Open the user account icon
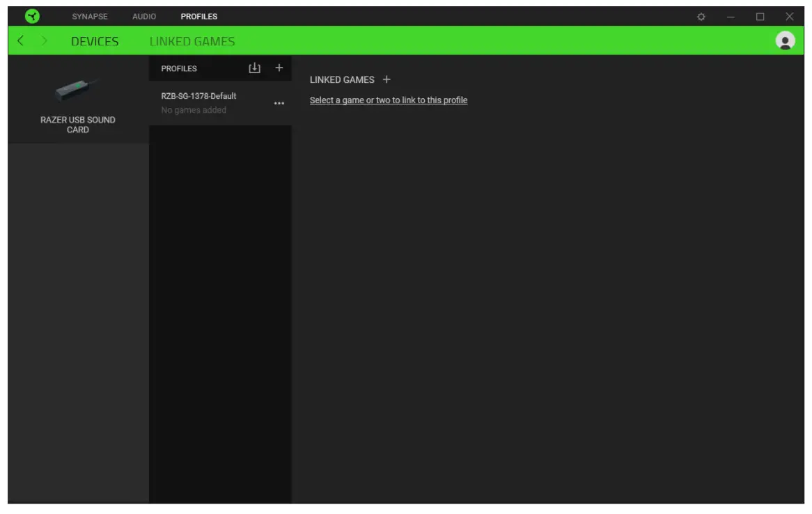 tap(785, 40)
